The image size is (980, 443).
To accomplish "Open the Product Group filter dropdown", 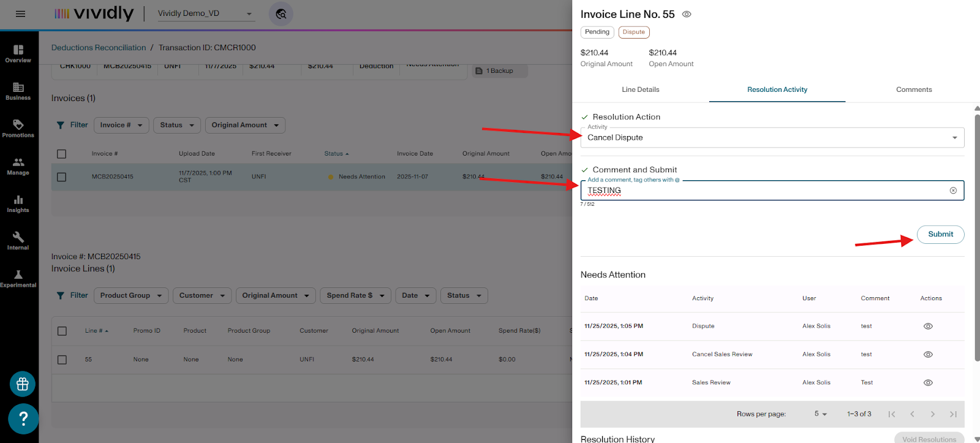I will point(131,295).
